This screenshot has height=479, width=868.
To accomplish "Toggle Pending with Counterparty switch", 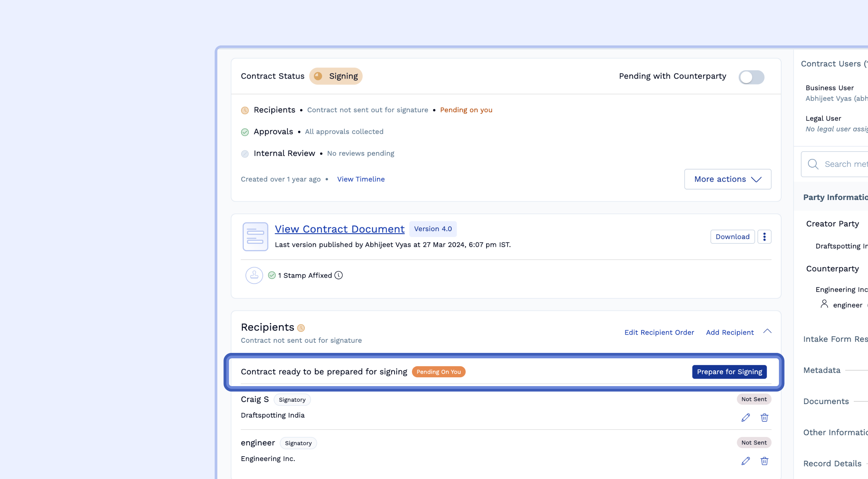I will pyautogui.click(x=751, y=77).
